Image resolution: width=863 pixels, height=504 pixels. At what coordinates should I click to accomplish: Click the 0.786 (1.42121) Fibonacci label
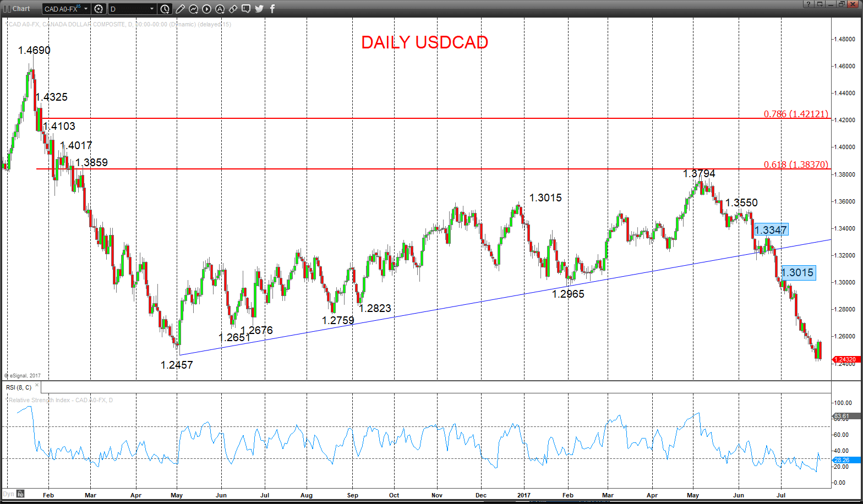tap(796, 114)
